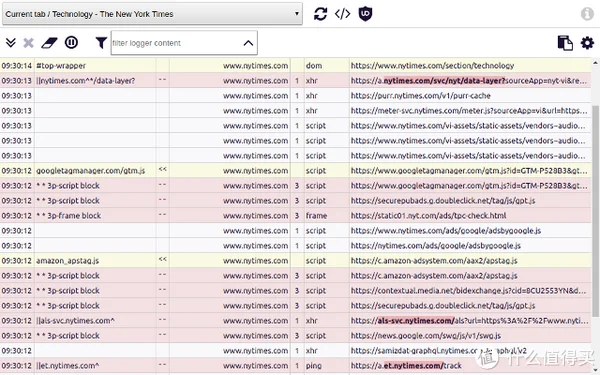
Task: Click the vertical scrollbar of the log
Action: [595, 210]
